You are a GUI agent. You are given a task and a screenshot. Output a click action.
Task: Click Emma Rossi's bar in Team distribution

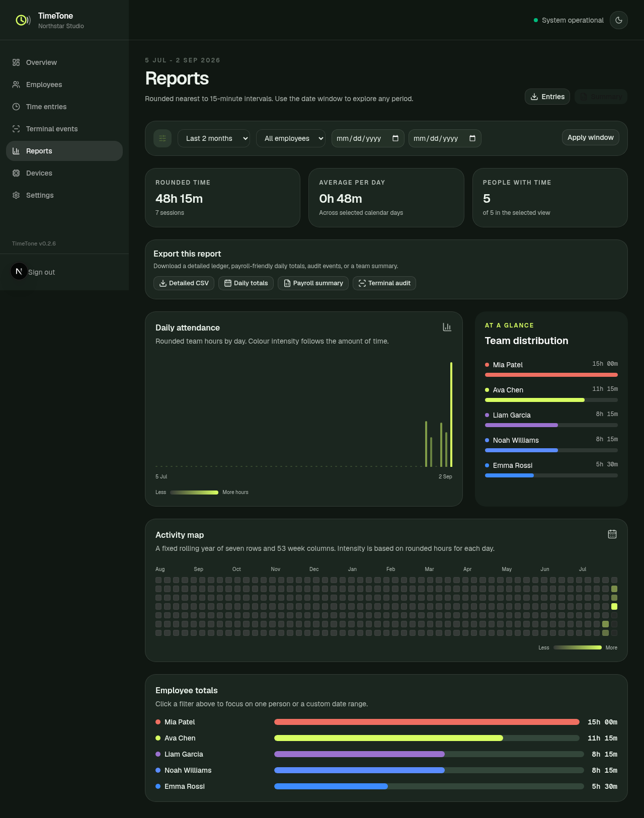pos(551,475)
